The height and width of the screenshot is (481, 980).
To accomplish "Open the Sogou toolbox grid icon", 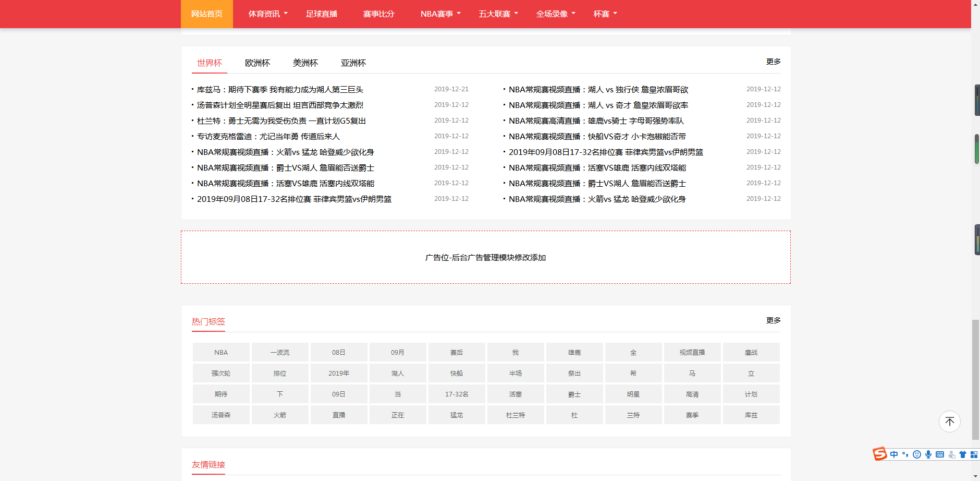I will (974, 454).
